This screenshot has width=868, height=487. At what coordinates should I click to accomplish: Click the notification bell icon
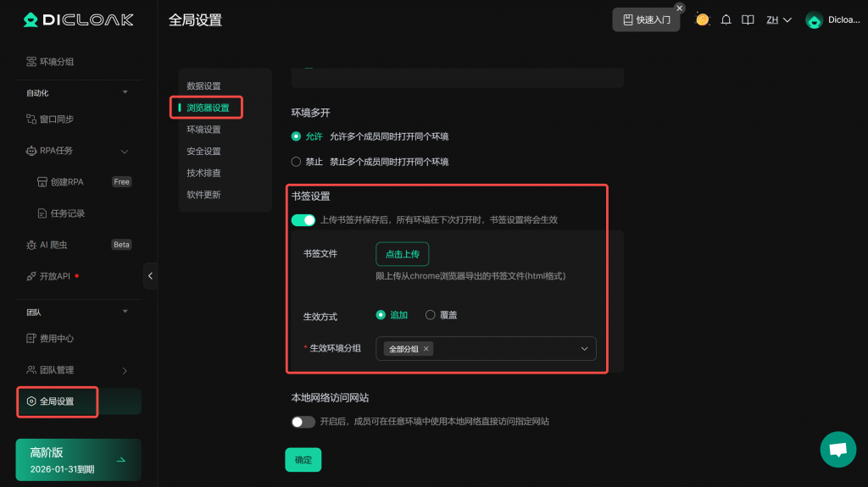pos(726,20)
